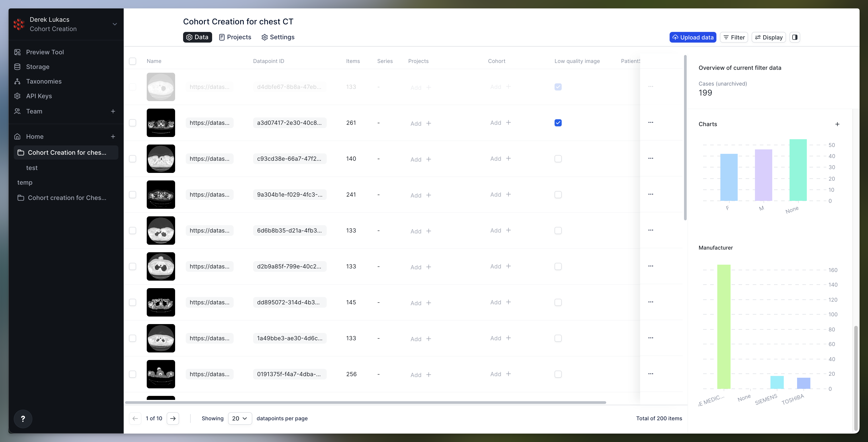Open the row menu for datapoint d2b9a85f
The height and width of the screenshot is (442, 868).
651,266
